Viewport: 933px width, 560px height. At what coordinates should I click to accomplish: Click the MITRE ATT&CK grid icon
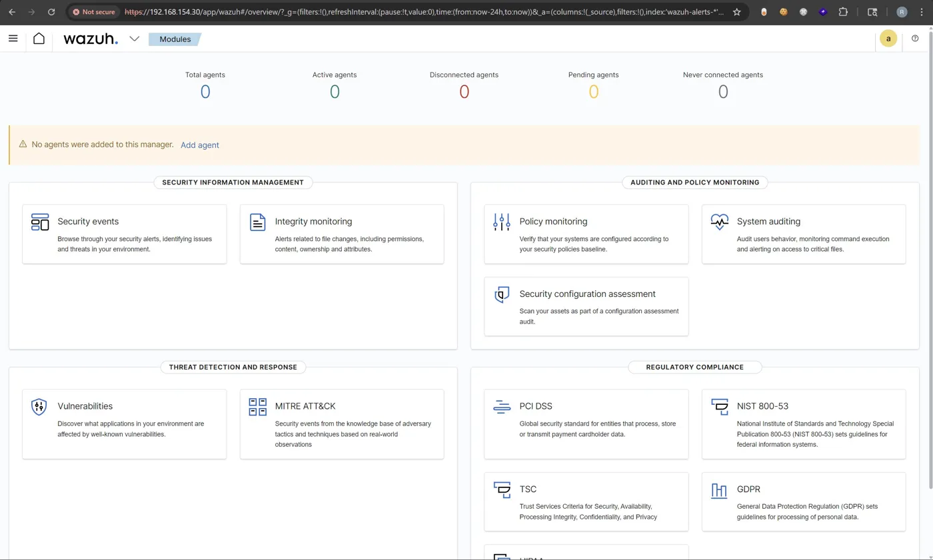[257, 406]
